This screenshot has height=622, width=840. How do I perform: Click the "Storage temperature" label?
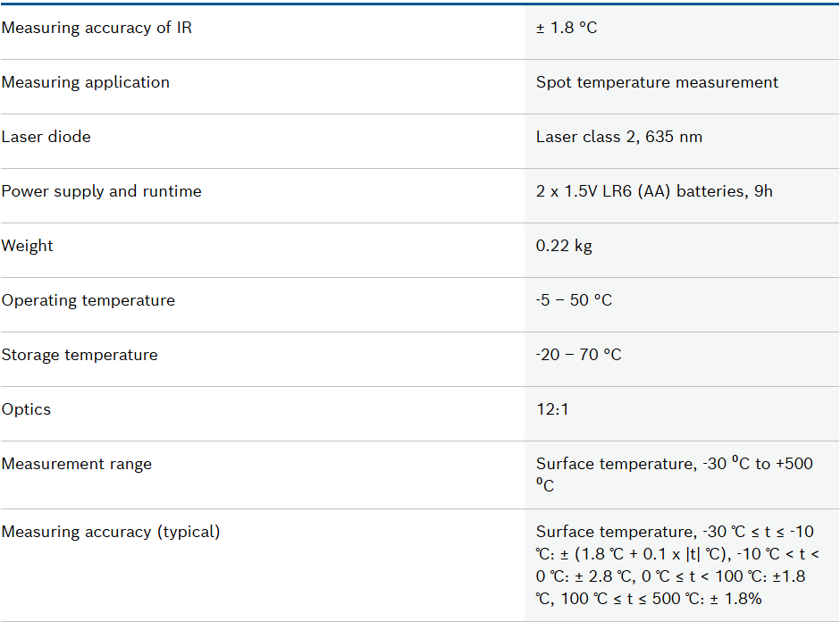tap(80, 355)
